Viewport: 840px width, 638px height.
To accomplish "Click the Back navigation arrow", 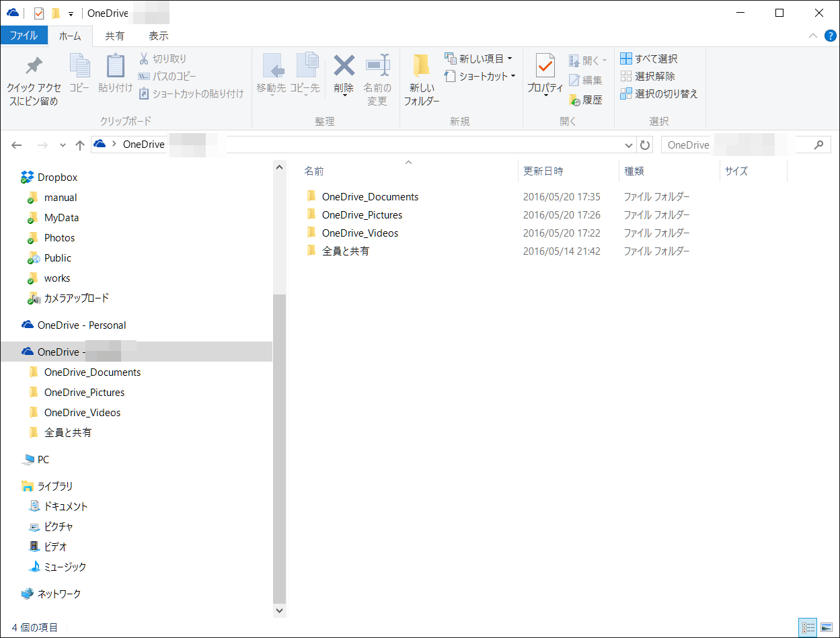I will coord(17,145).
